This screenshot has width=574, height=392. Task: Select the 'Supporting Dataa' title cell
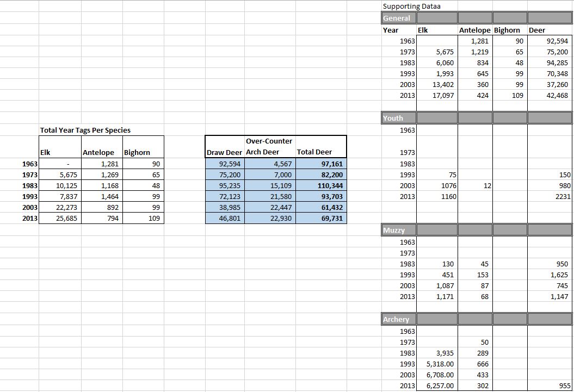(x=411, y=6)
